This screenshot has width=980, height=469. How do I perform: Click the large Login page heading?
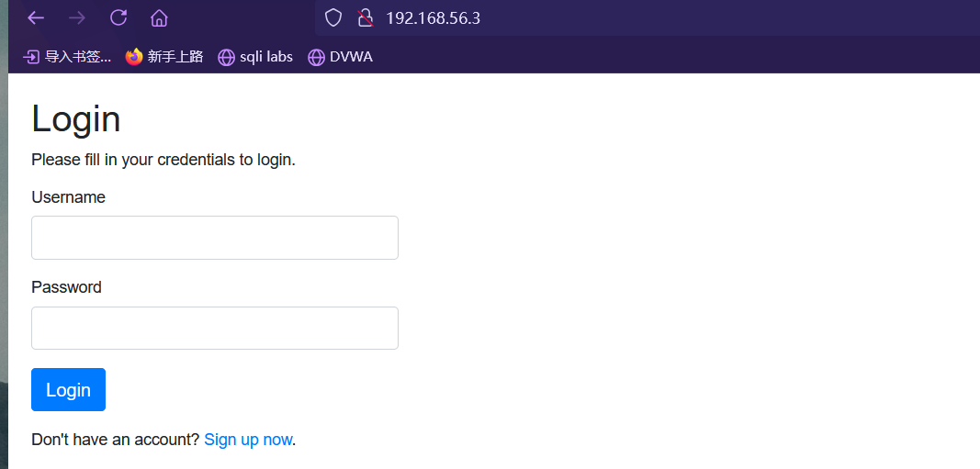click(x=76, y=119)
